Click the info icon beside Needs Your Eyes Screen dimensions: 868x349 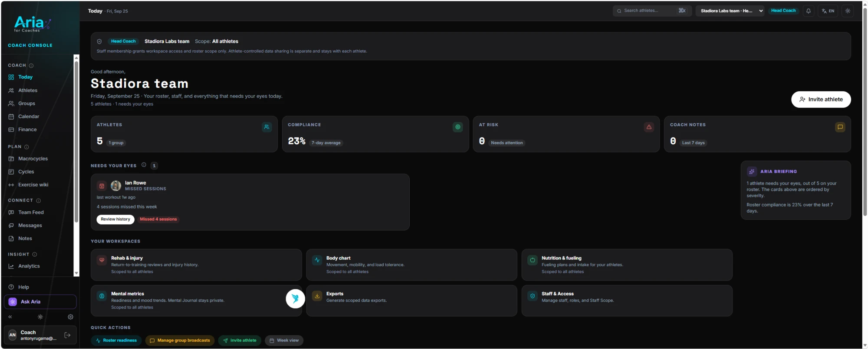144,165
